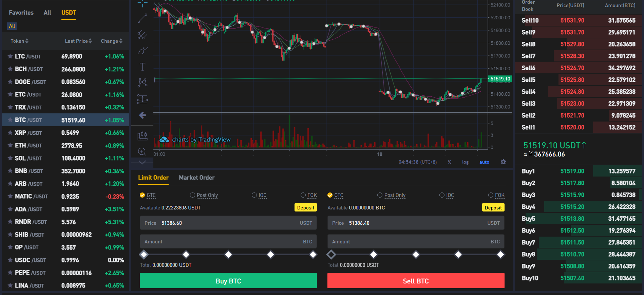The image size is (644, 295).
Task: Click the back arrow in chart toolbar
Action: click(x=143, y=115)
